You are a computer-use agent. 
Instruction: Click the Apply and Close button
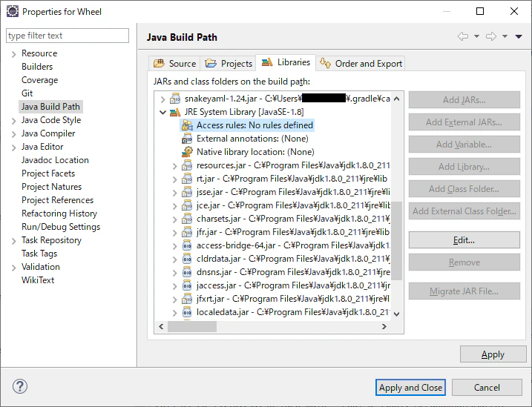click(x=410, y=387)
